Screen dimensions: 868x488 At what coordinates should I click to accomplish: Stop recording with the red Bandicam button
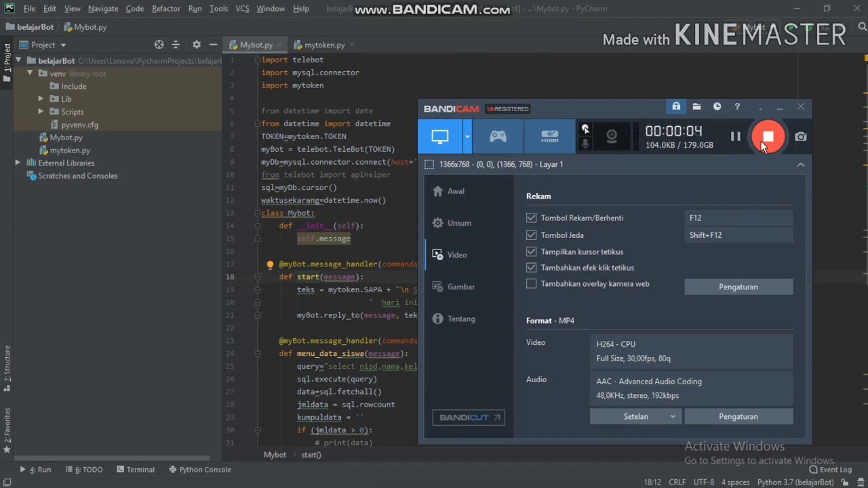click(x=768, y=136)
